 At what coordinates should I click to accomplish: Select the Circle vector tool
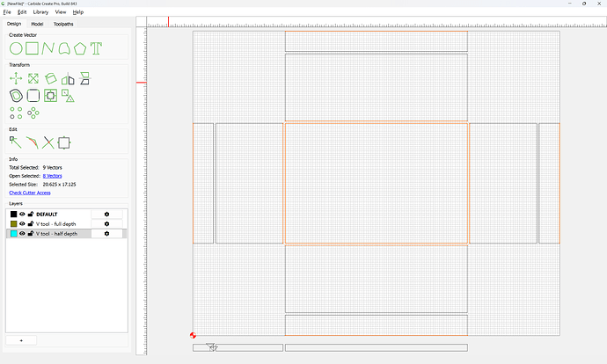[16, 48]
